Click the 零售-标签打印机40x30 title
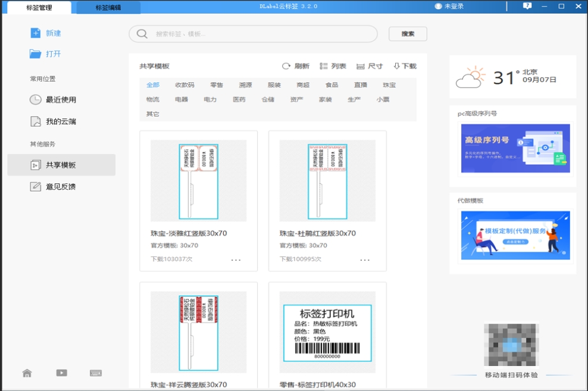 [318, 384]
